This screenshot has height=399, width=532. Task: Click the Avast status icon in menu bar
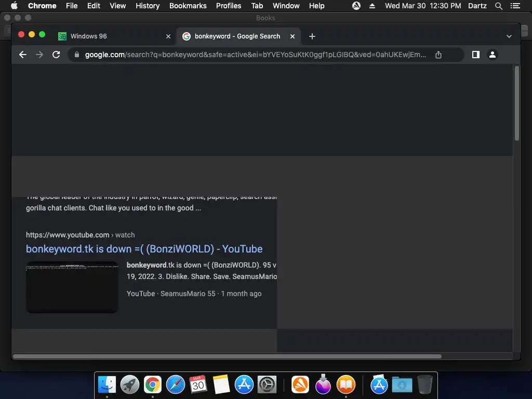[x=356, y=6]
